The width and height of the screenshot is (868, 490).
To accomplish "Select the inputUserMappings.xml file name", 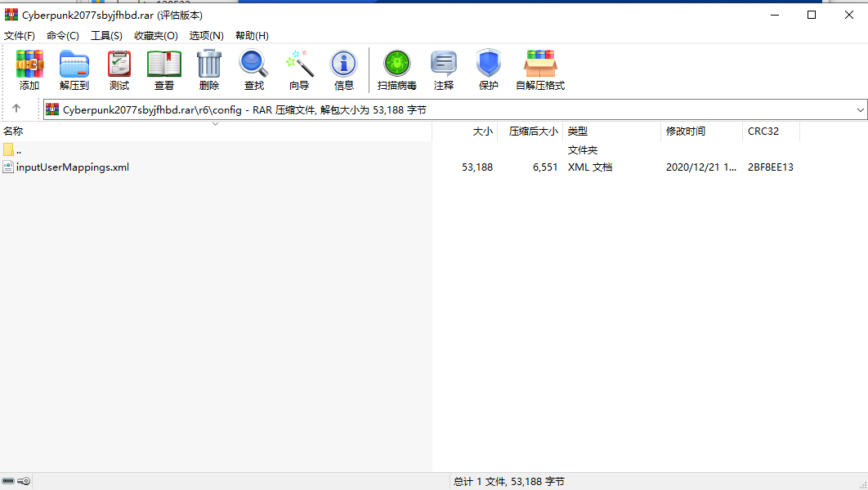I will click(73, 167).
